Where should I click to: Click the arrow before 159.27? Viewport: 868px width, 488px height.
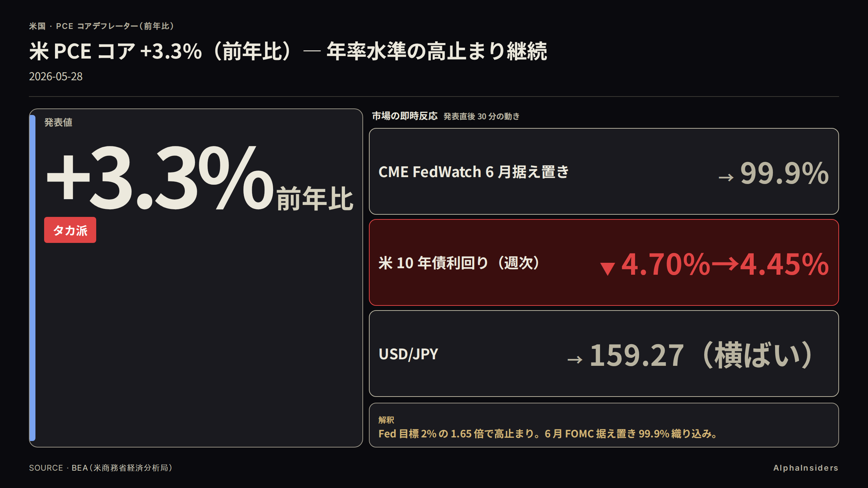(x=575, y=360)
